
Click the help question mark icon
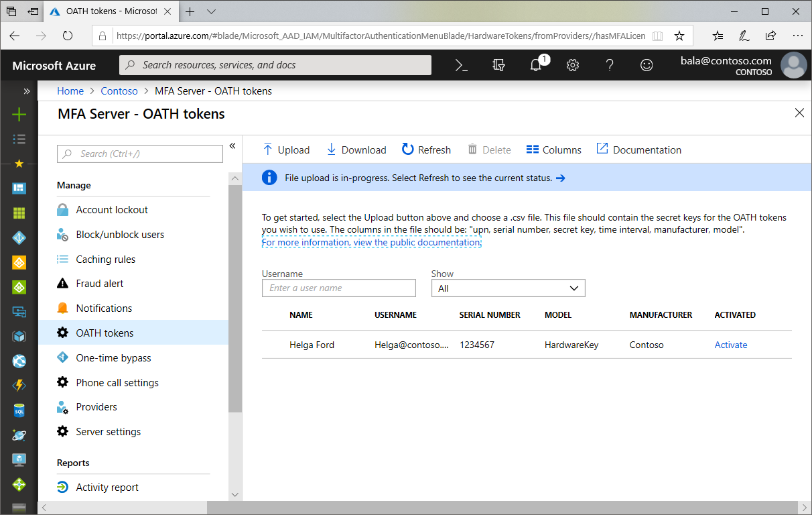click(x=610, y=65)
